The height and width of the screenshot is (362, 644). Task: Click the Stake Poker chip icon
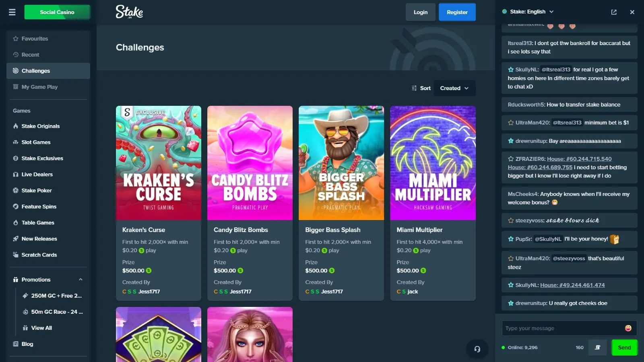tap(16, 190)
